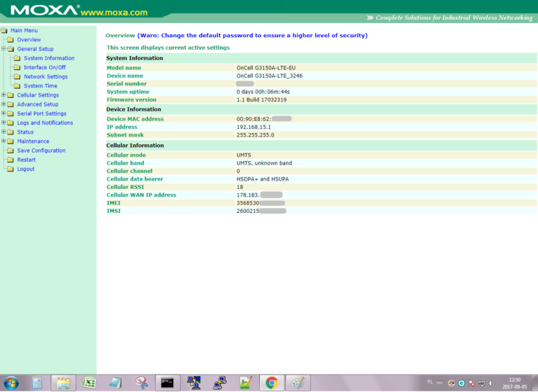Viewport: 538px width, 392px height.
Task: Click the Logout folder icon
Action: [x=11, y=169]
